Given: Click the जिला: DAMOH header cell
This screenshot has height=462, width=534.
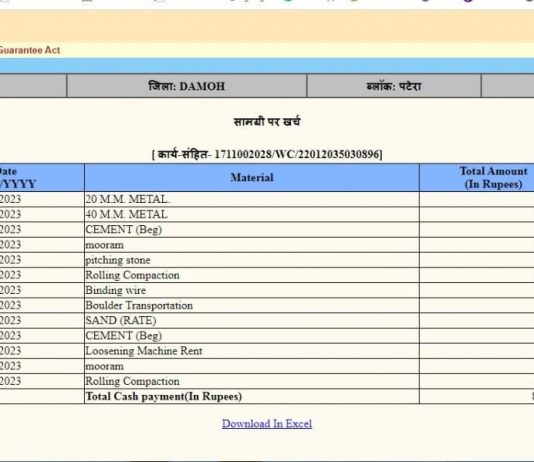Looking at the screenshot, I should coord(187,86).
